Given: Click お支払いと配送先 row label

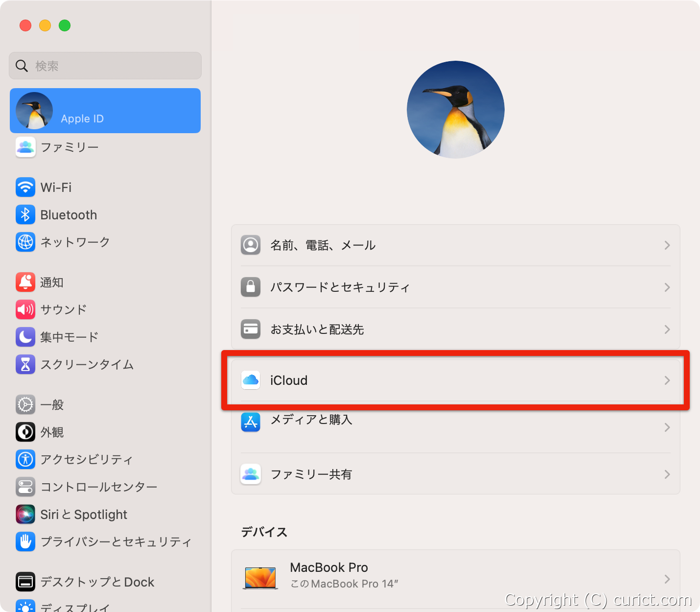Looking at the screenshot, I should point(317,330).
